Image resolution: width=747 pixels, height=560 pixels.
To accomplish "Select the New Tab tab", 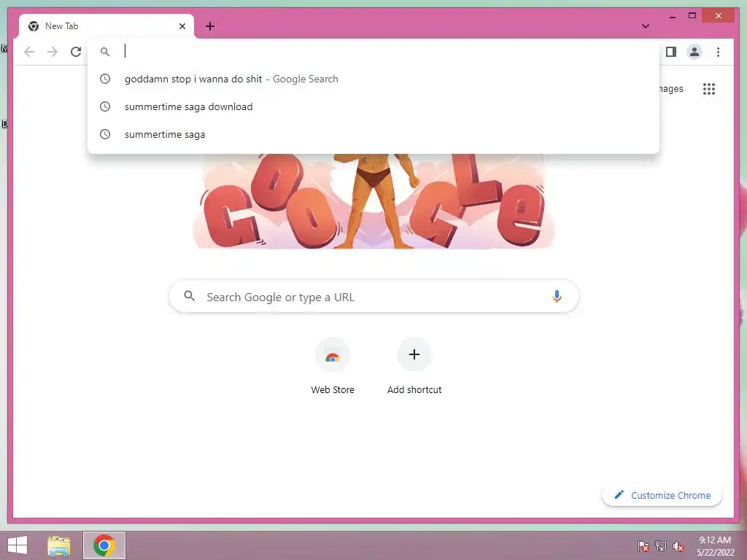I will [107, 26].
